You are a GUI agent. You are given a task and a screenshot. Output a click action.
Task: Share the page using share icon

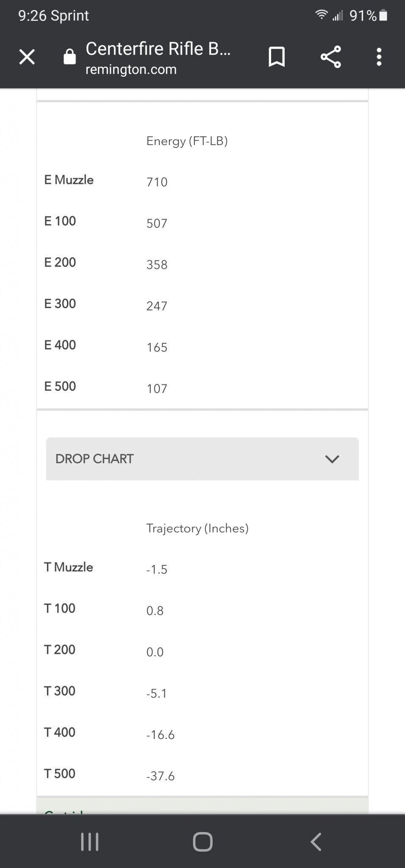click(330, 57)
